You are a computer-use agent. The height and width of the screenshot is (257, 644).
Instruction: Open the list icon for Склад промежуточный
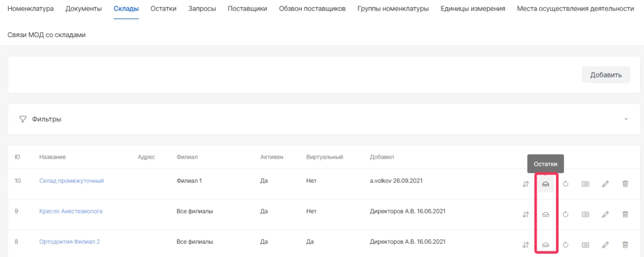coord(585,184)
